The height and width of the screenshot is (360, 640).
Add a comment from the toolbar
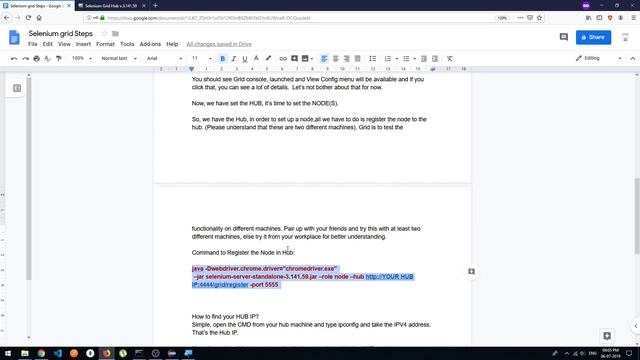294,59
